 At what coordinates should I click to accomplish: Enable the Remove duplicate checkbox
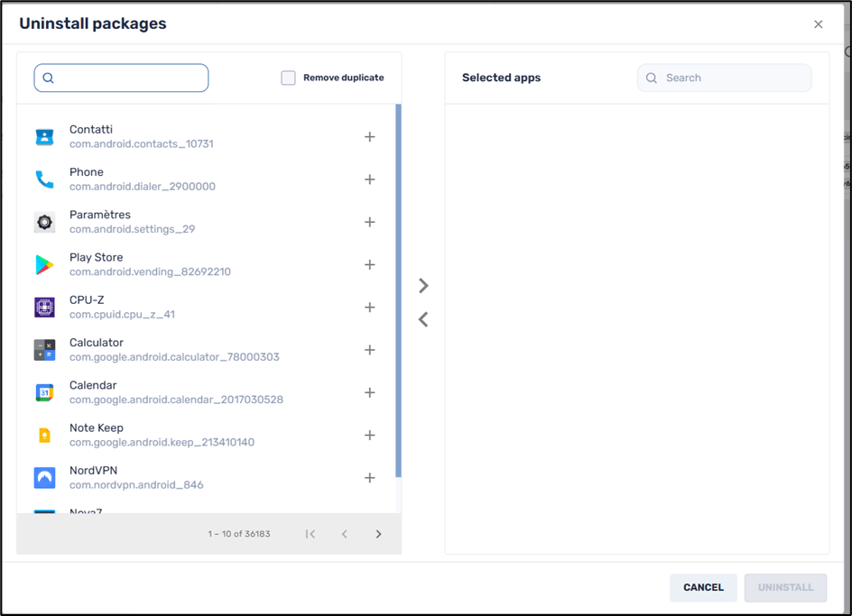pos(289,78)
